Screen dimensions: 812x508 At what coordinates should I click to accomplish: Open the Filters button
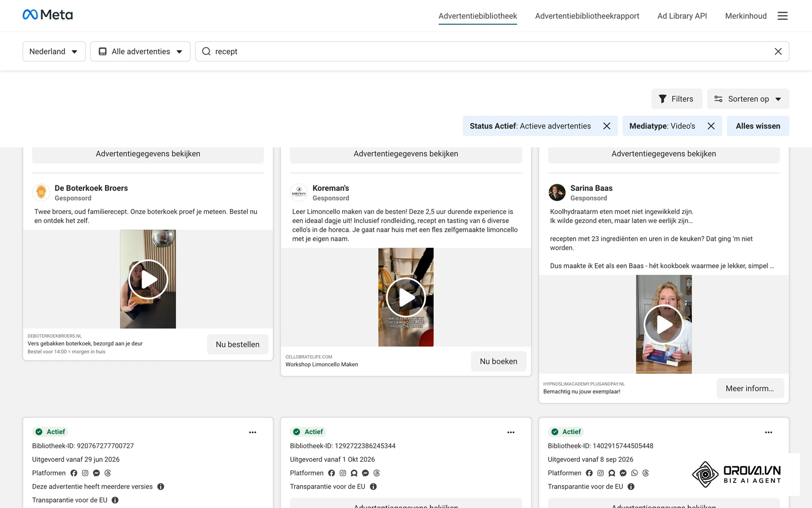point(676,99)
